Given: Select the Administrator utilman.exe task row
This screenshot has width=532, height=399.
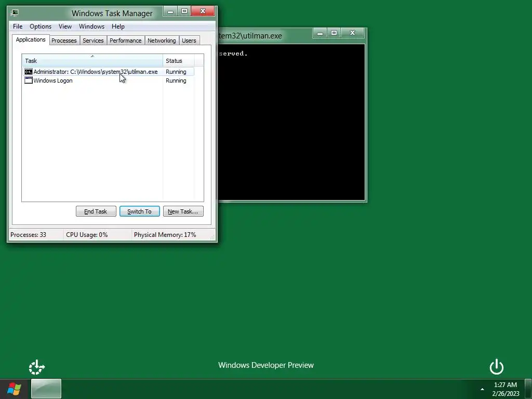Looking at the screenshot, I should [x=109, y=72].
